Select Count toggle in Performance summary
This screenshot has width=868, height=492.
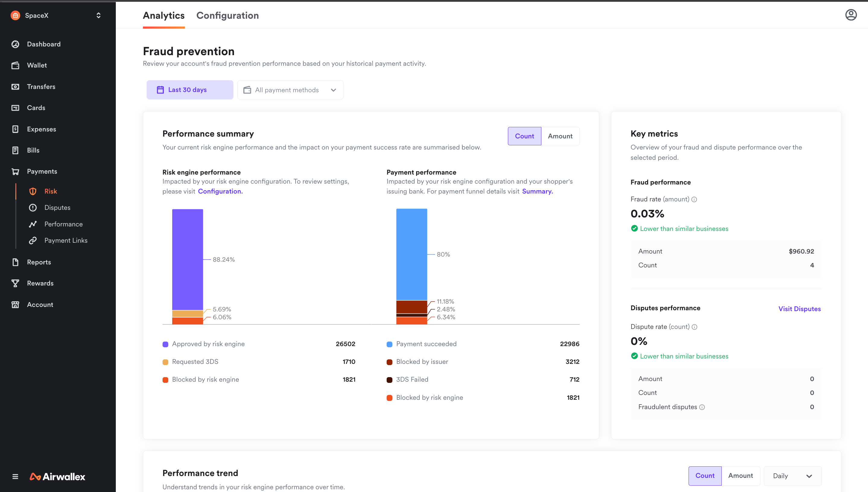pos(524,136)
